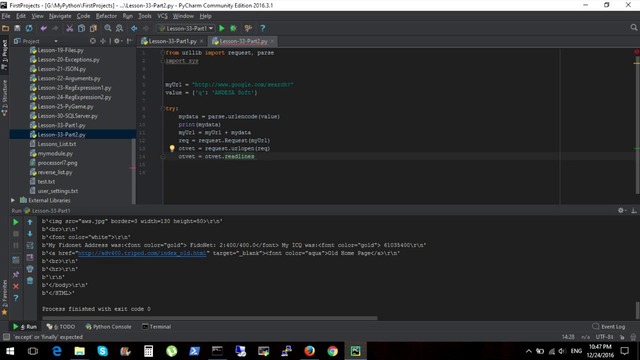Screen dimensions: 640x360
Task: Click the navigate Back arrow icon
Action: [x=134, y=28]
